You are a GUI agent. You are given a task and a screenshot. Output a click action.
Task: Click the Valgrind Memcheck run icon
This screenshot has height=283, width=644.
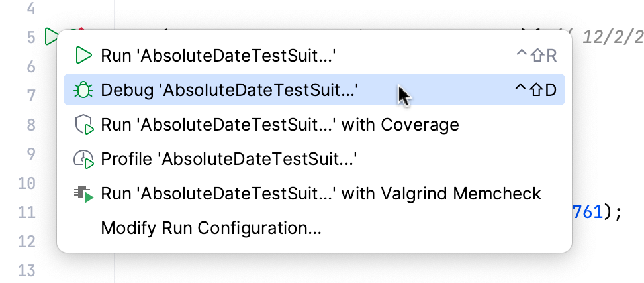coord(83,194)
